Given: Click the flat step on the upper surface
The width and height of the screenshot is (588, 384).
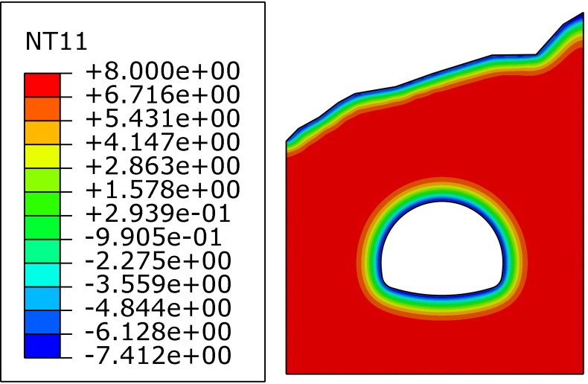Looking at the screenshot, I should coord(514,56).
